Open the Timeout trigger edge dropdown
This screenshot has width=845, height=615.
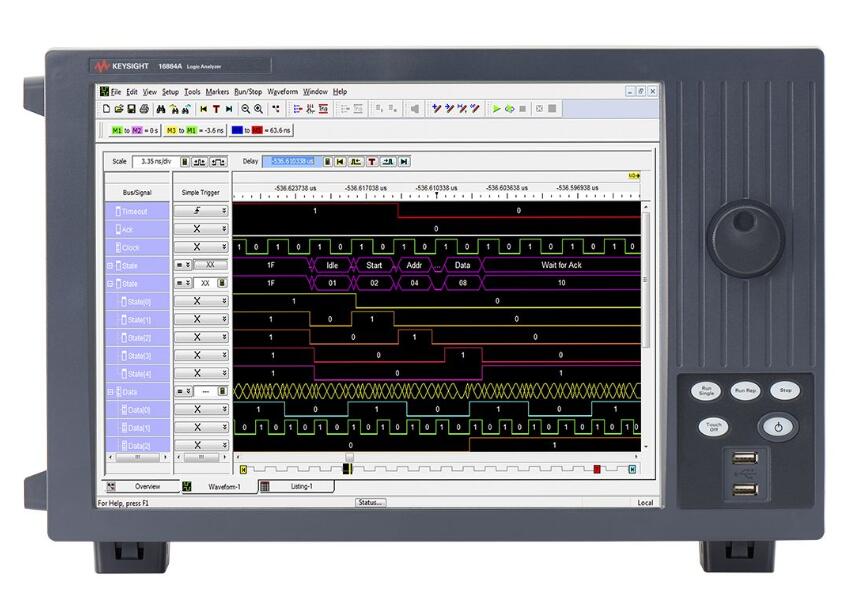pyautogui.click(x=224, y=211)
